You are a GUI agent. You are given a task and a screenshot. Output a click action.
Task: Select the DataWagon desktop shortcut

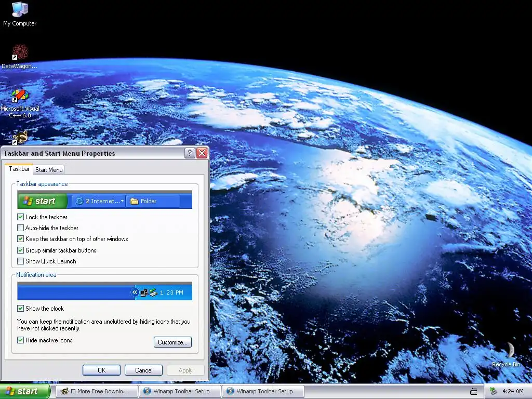(20, 56)
